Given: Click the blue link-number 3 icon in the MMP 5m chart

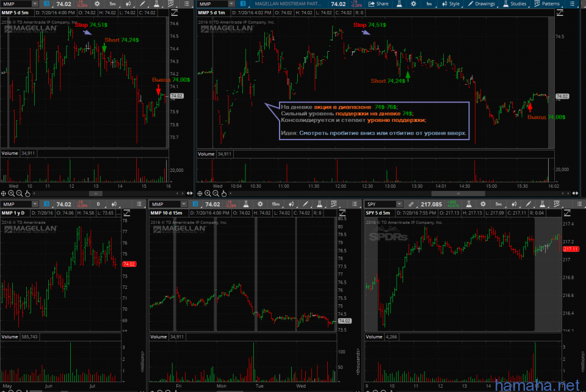Looking at the screenshot, I should point(46,4).
